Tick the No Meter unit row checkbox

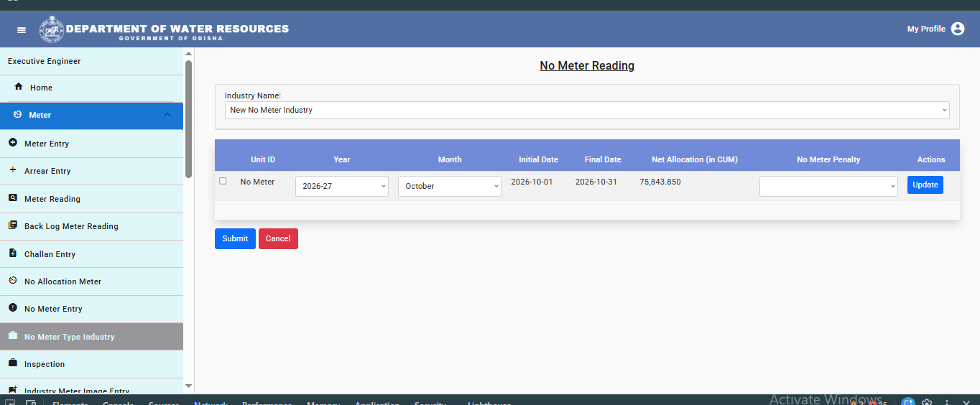223,181
